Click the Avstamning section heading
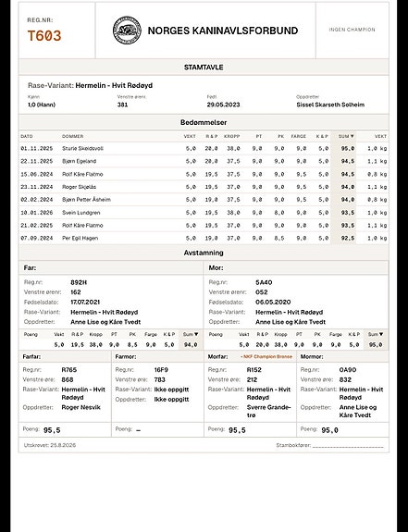Screen dimensions: 408x532 point(204,253)
